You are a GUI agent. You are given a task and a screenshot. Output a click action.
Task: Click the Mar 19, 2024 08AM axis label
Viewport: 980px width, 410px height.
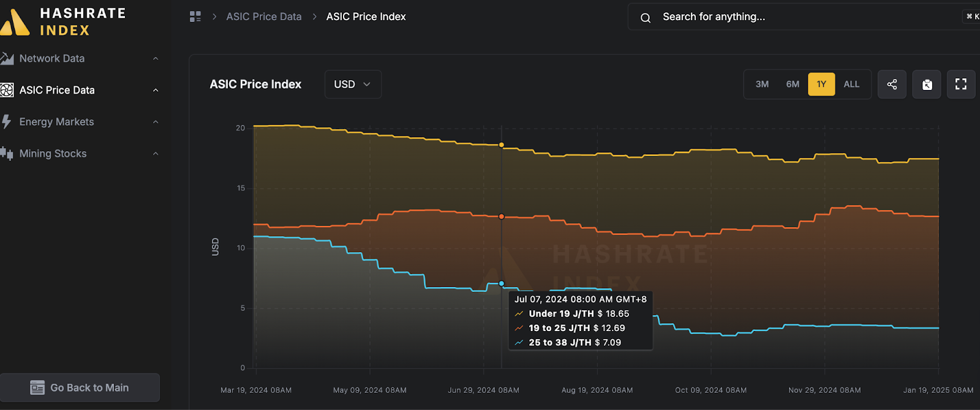point(256,390)
